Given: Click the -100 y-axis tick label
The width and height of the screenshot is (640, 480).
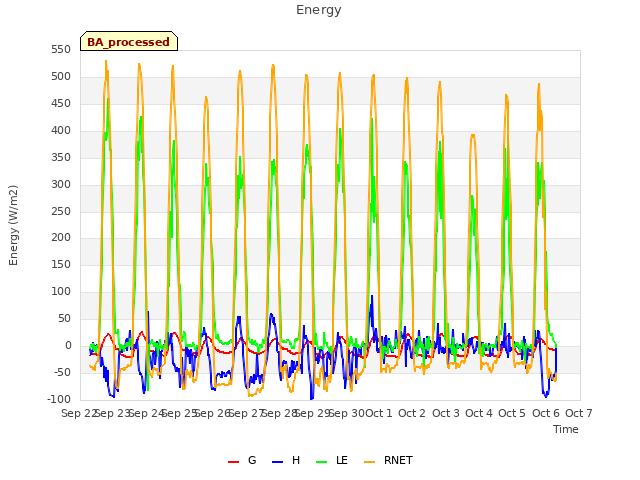Looking at the screenshot, I should click(59, 399).
